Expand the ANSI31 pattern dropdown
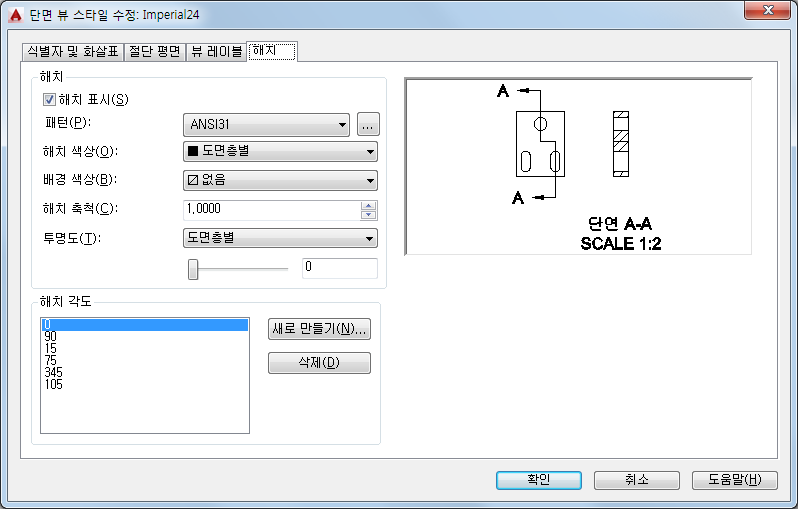This screenshot has height=509, width=798. (x=266, y=125)
